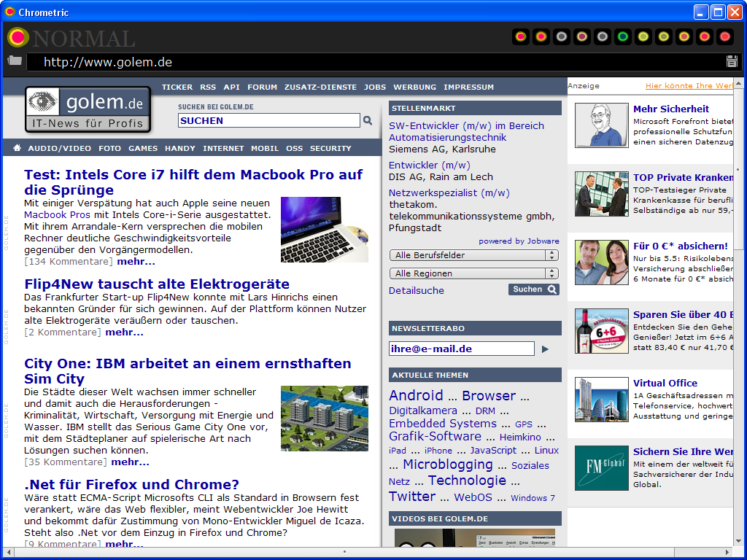
Task: Open the Intel Core i7 Macbook Pro headline
Action: point(193,182)
